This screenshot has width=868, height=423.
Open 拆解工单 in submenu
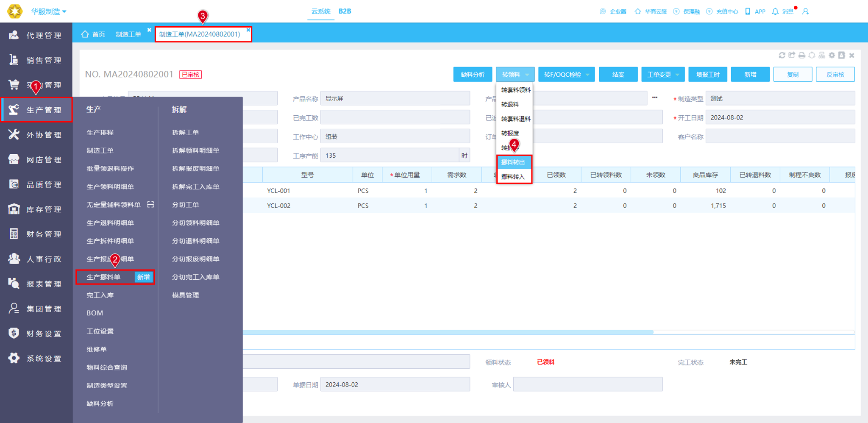click(x=185, y=132)
